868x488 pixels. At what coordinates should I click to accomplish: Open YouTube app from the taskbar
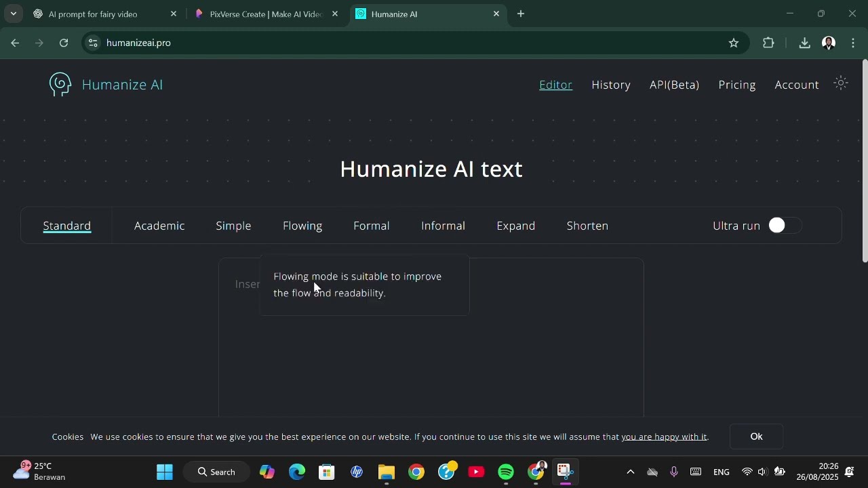(x=476, y=472)
